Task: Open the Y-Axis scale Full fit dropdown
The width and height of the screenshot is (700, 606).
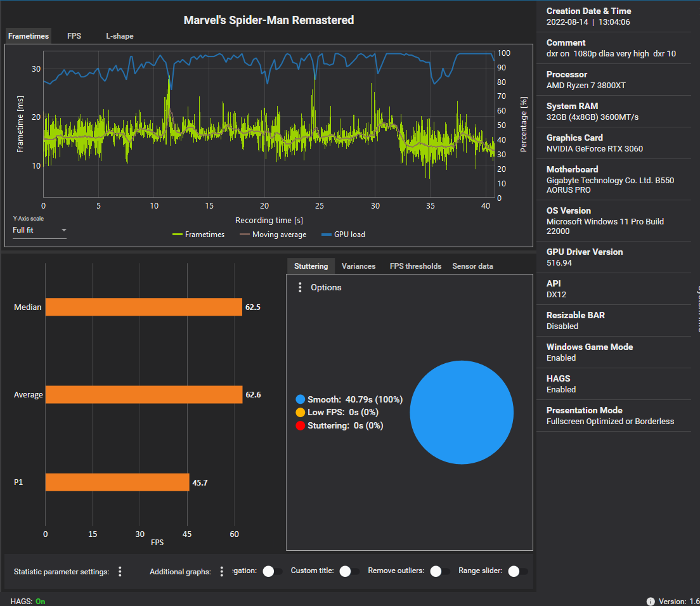Action: pos(39,230)
